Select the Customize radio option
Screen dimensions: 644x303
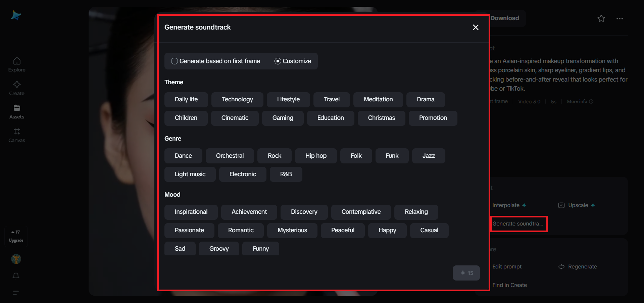point(278,61)
